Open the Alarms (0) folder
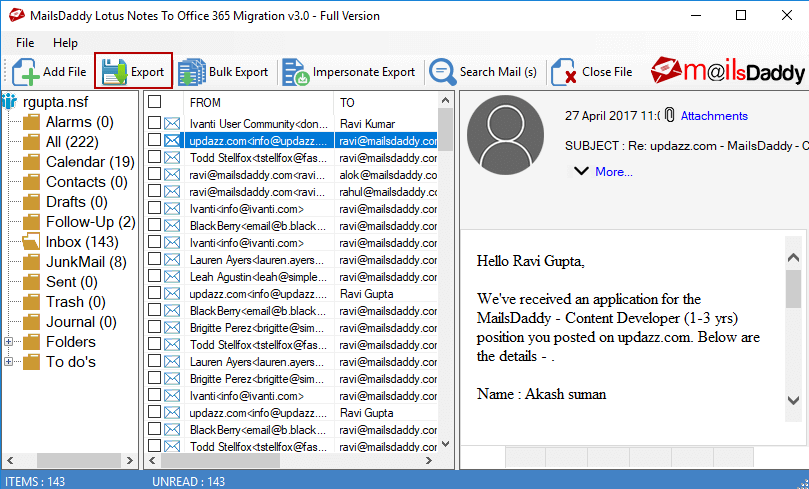The height and width of the screenshot is (489, 809). [79, 122]
